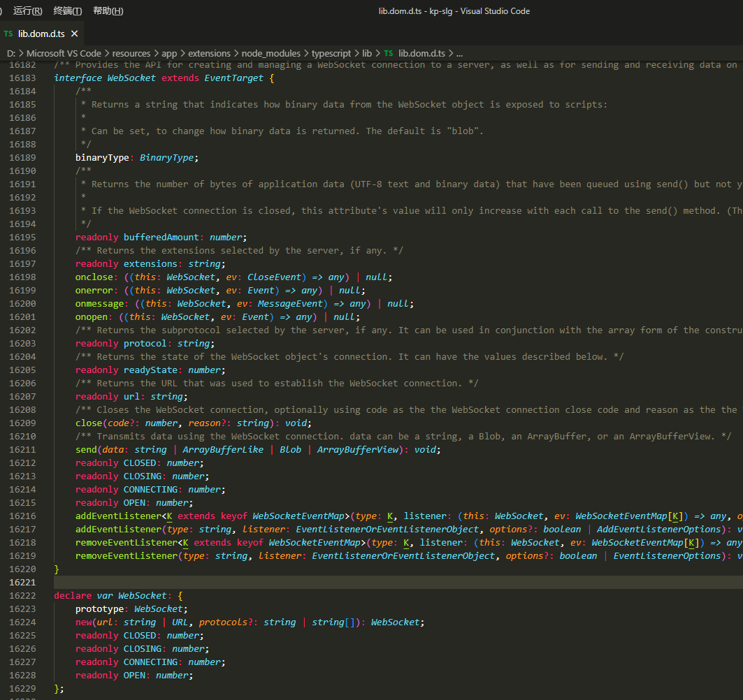Click 'new' constructor on line 16224

tap(83, 622)
